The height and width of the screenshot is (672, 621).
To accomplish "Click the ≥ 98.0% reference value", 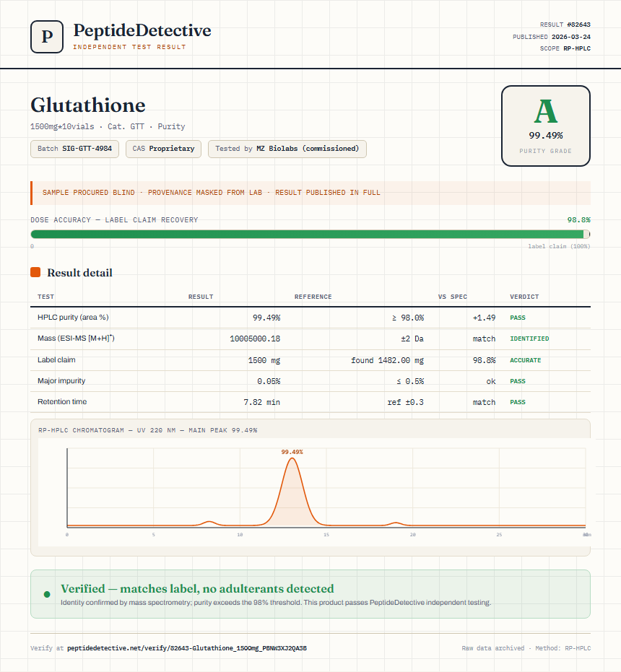I will click(x=408, y=318).
